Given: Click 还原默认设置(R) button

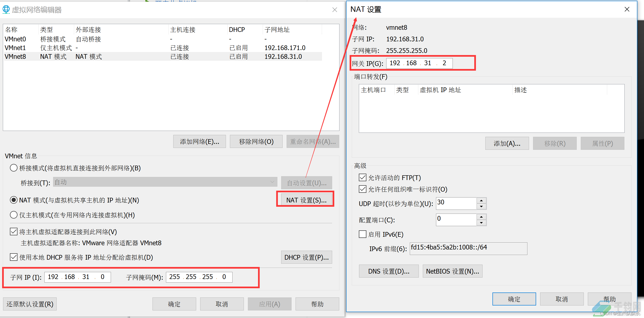Looking at the screenshot, I should point(30,304).
